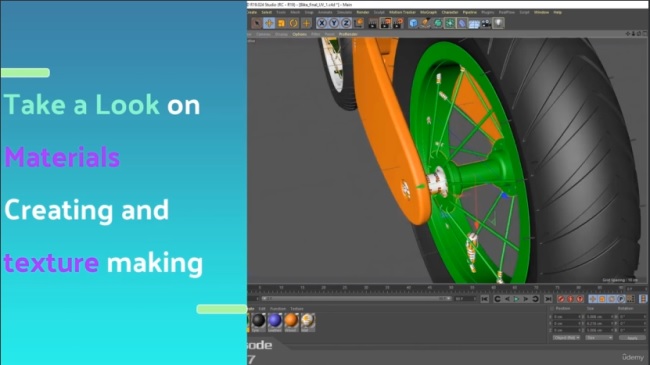Image resolution: width=650 pixels, height=365 pixels.
Task: Click the viewport pan navigation icon
Action: 628,34
